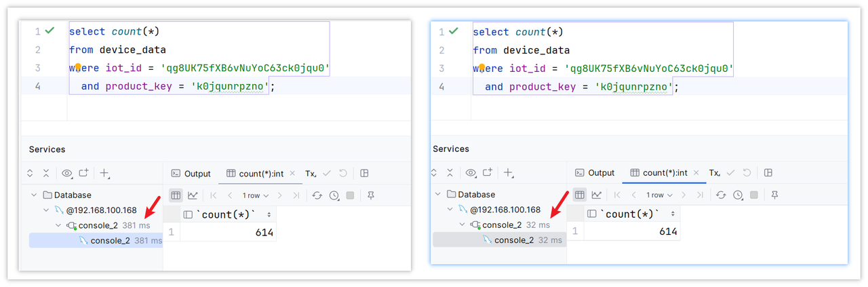Open Tx transaction mode dropdown, right panel
Screen dimensions: 868x287
click(715, 173)
